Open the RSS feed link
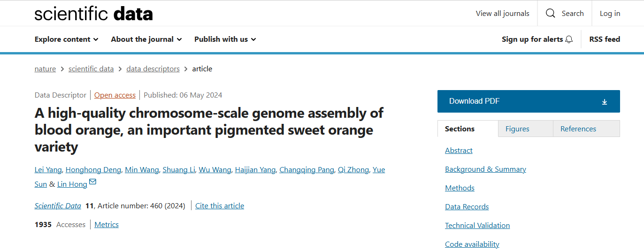The image size is (644, 251). [x=605, y=39]
